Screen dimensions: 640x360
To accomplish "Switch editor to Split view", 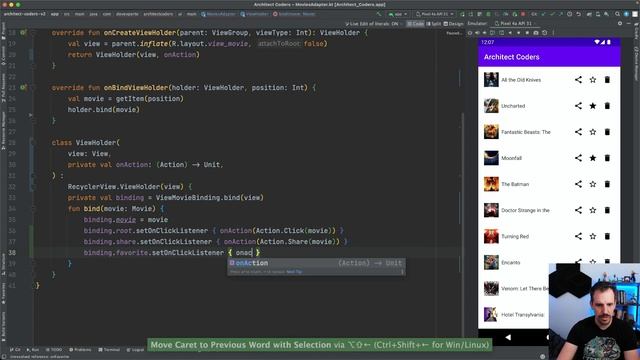I will 433,24.
